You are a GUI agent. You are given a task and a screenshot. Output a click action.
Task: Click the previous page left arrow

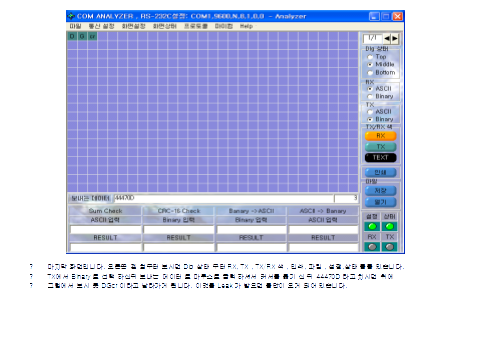pos(387,39)
